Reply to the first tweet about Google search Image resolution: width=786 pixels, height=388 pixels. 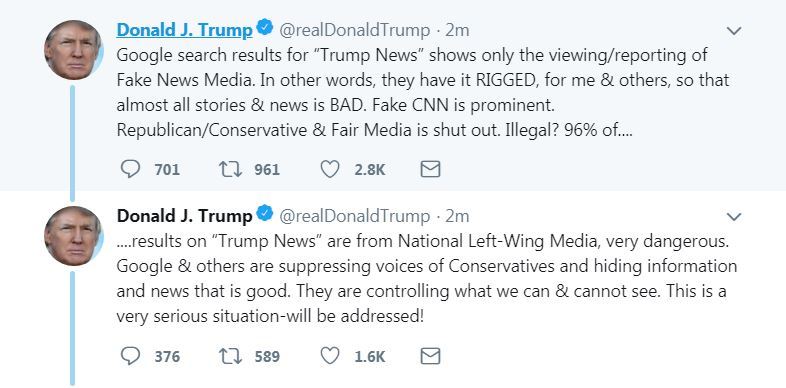[x=130, y=169]
